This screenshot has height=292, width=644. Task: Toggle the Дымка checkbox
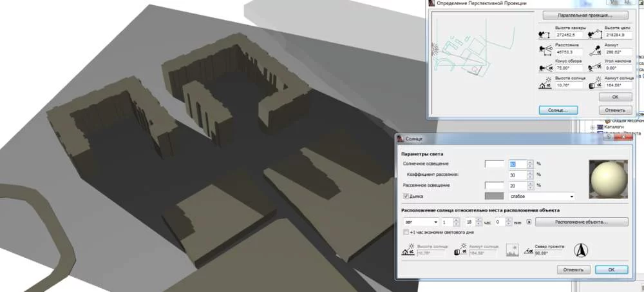[406, 196]
